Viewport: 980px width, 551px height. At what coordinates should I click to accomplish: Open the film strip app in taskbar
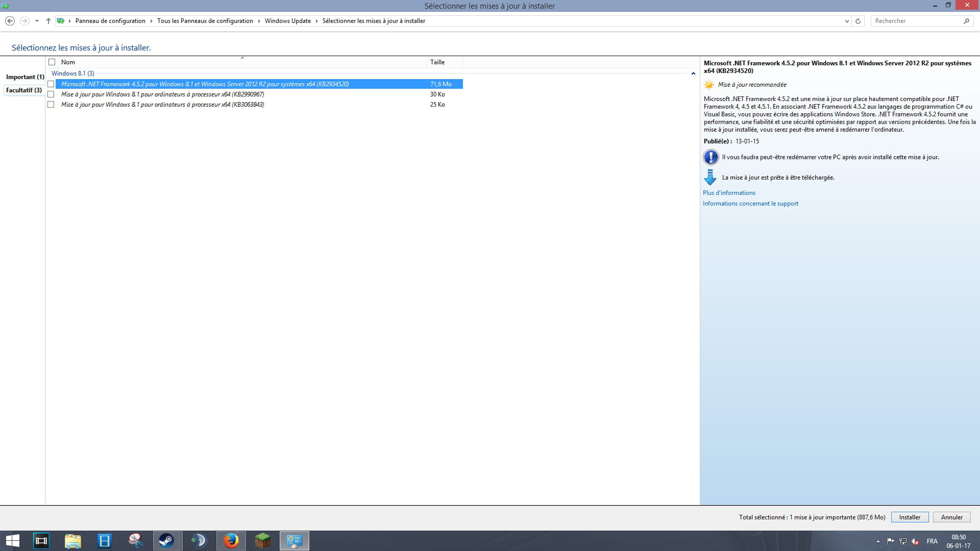tap(41, 541)
